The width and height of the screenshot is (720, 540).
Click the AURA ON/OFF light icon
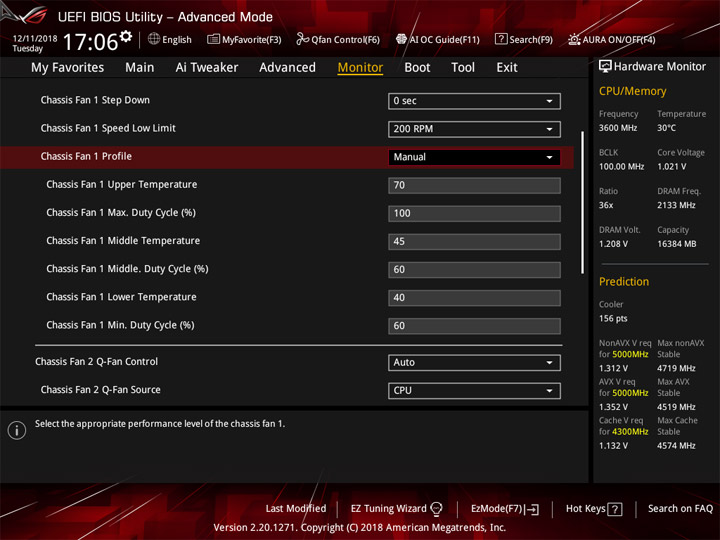tap(574, 39)
